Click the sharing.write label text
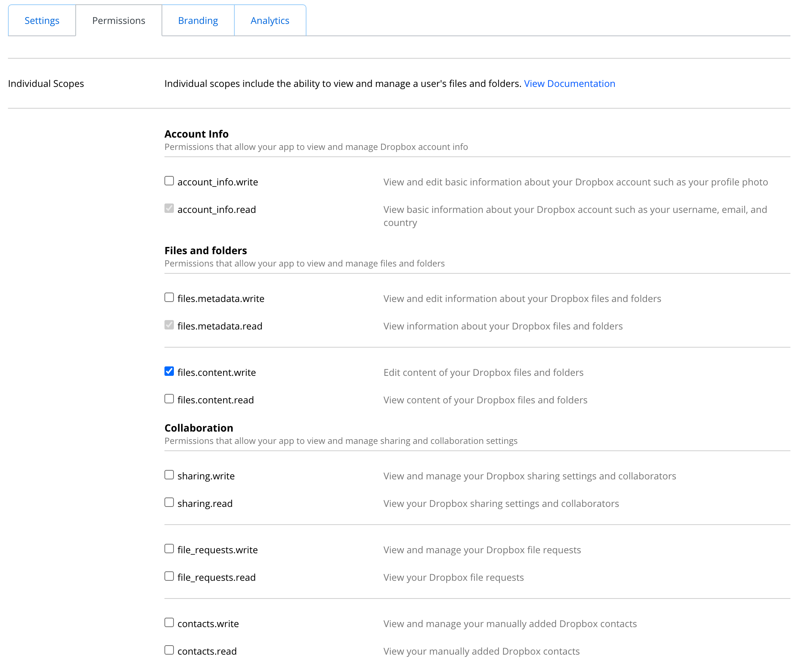 point(206,476)
